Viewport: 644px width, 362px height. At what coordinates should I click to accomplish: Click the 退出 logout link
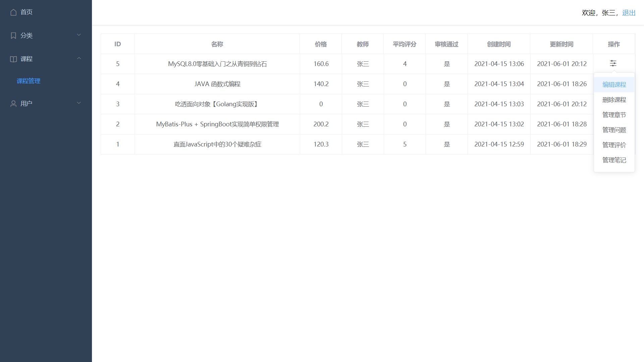629,13
